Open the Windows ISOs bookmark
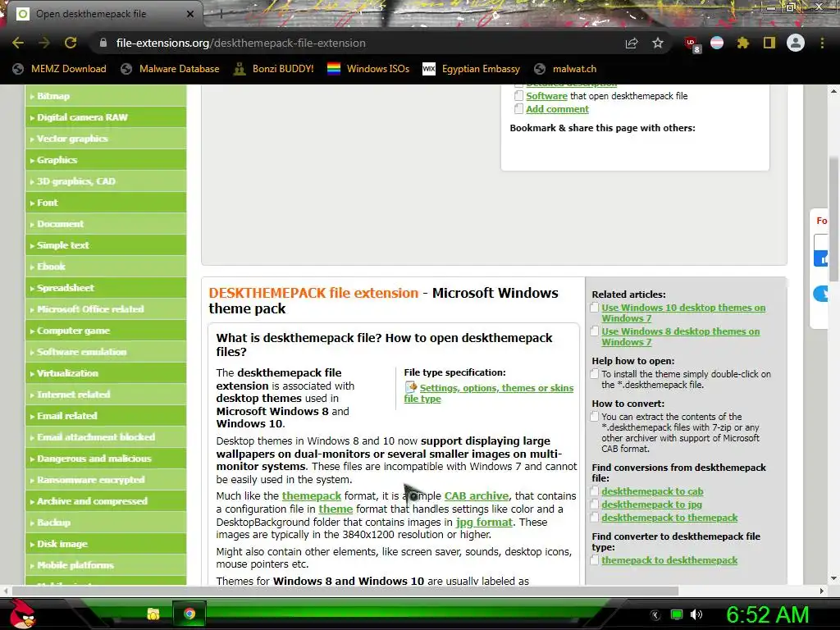The height and width of the screenshot is (630, 840). point(368,69)
